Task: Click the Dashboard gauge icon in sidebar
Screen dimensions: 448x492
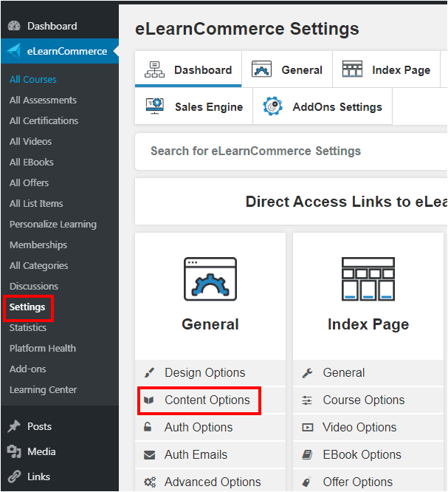Action: pyautogui.click(x=14, y=26)
